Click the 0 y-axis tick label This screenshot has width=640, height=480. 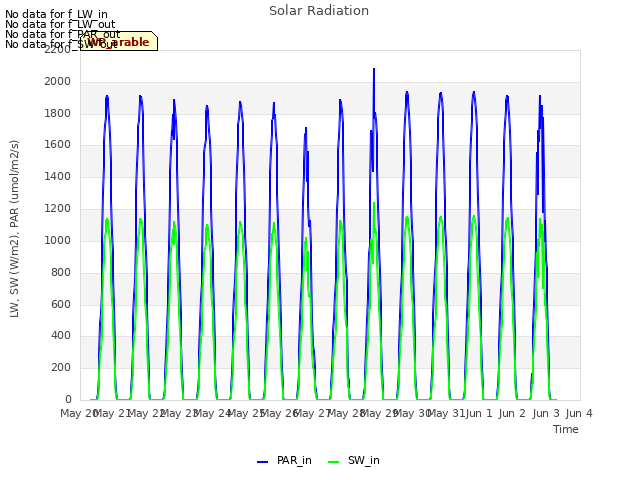point(68,399)
